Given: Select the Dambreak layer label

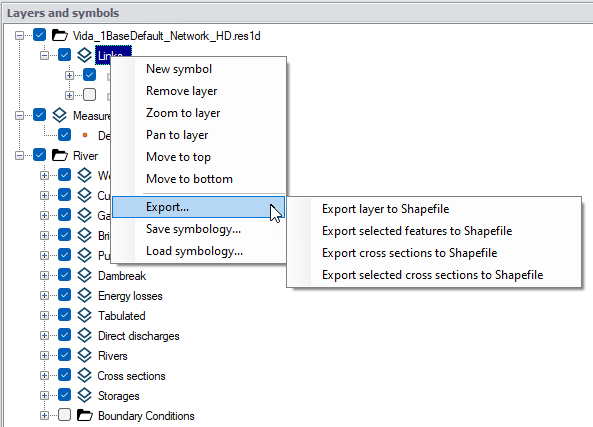Looking at the screenshot, I should (122, 276).
